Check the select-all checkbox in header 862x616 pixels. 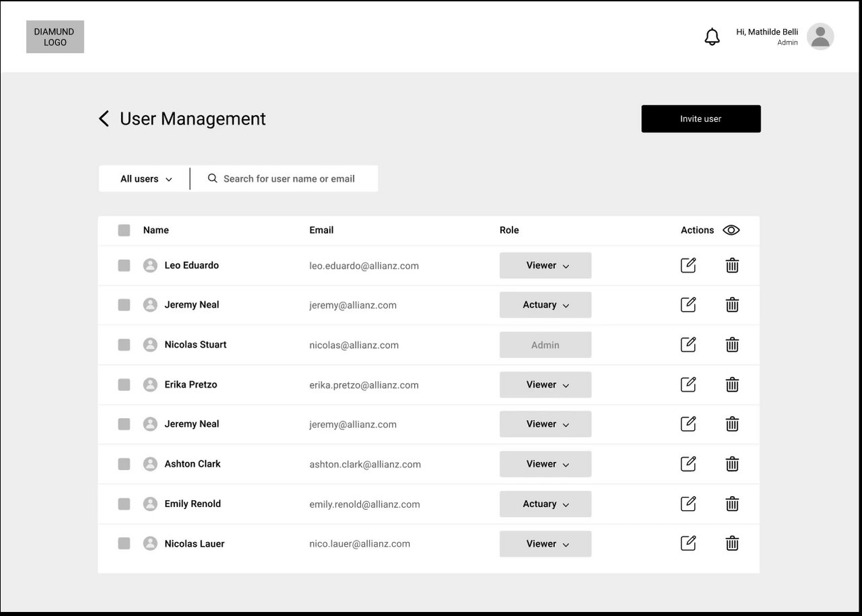click(124, 230)
